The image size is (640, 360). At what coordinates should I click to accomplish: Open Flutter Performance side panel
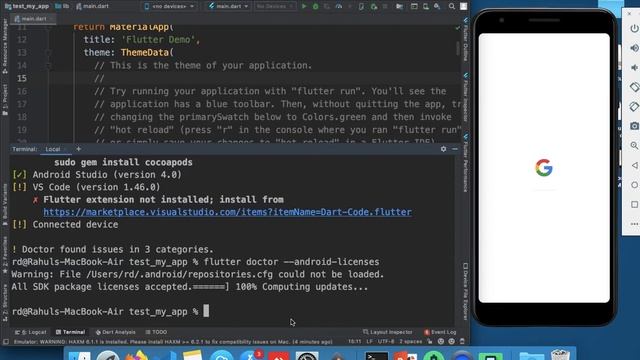[x=466, y=163]
